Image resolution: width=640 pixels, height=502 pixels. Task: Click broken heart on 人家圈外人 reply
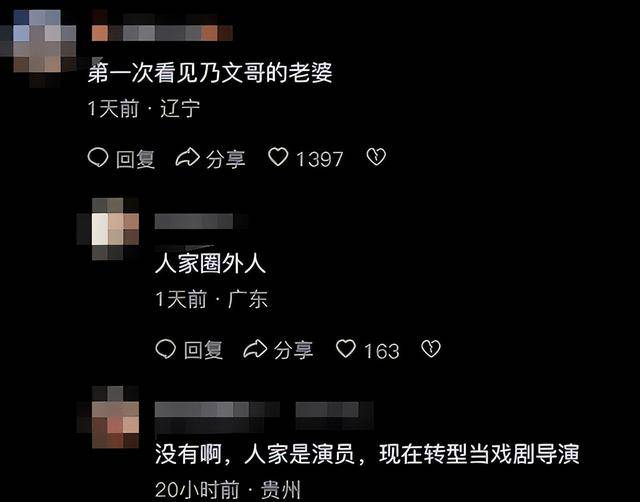431,349
